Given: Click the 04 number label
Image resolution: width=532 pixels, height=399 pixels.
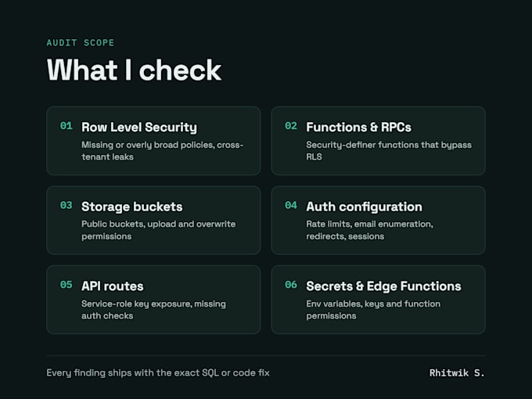Looking at the screenshot, I should point(291,205).
